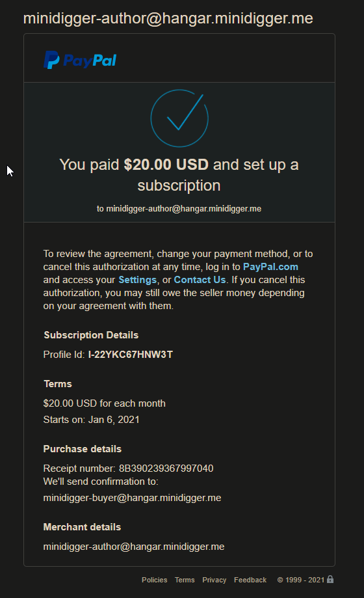Open Feedback footer link

pyautogui.click(x=250, y=580)
